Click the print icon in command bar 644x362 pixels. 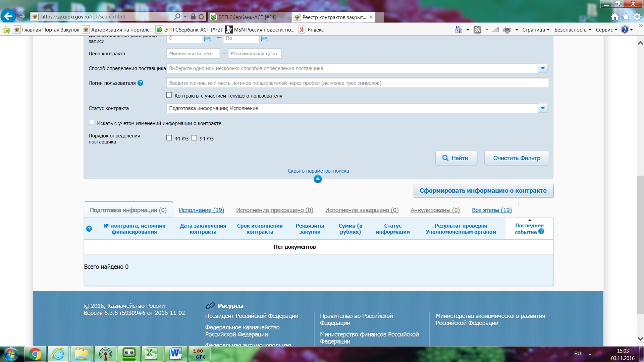(507, 29)
